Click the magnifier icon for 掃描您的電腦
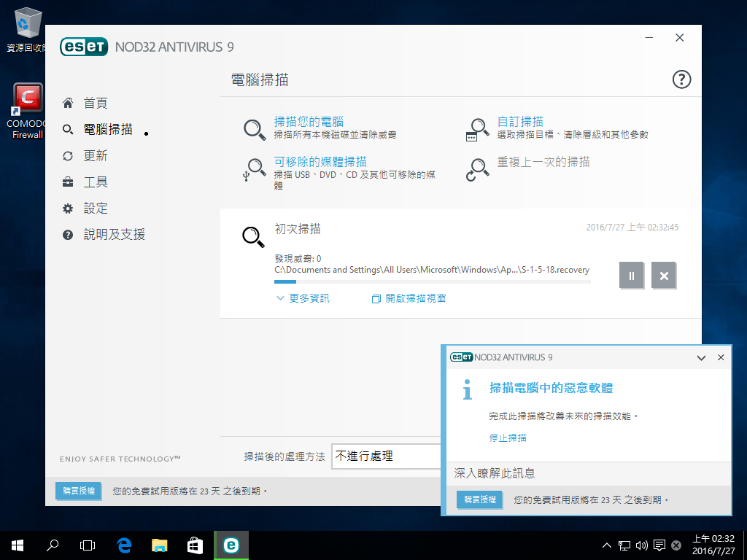 pyautogui.click(x=255, y=129)
